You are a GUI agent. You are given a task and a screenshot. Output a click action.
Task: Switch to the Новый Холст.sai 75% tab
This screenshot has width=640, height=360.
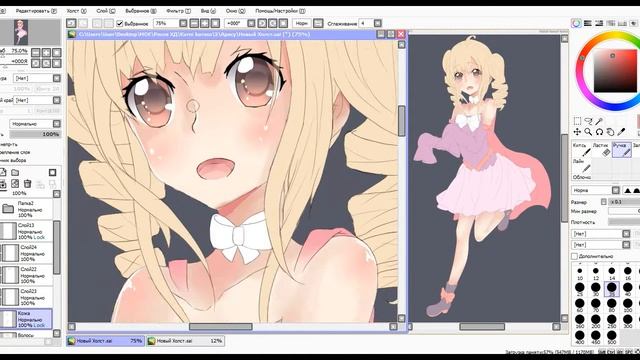point(106,341)
